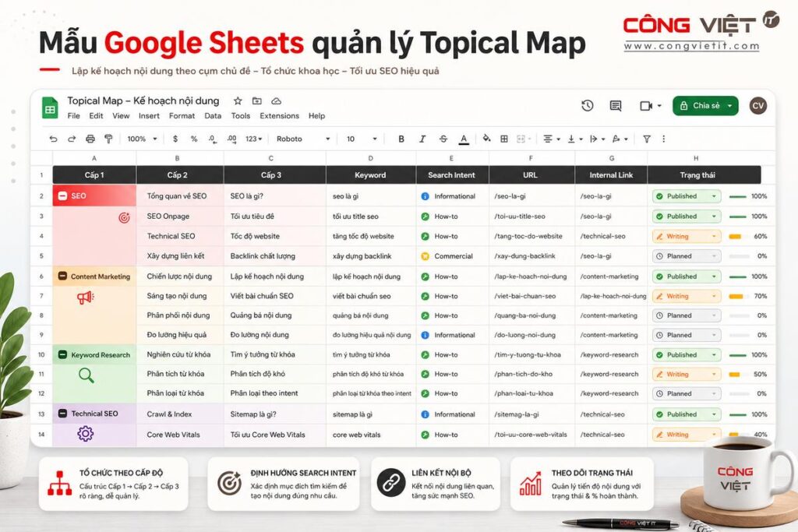Toggle Strikethrough formatting
The image size is (798, 532).
(443, 139)
